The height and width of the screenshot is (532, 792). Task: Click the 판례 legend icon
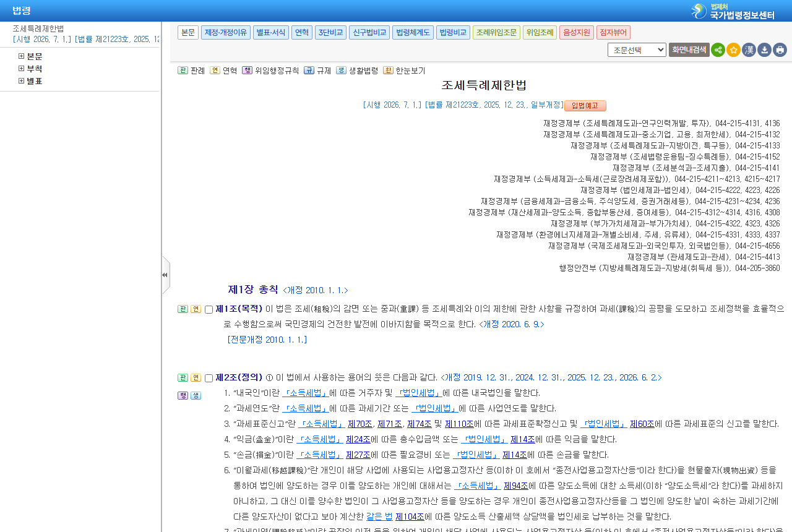point(183,71)
